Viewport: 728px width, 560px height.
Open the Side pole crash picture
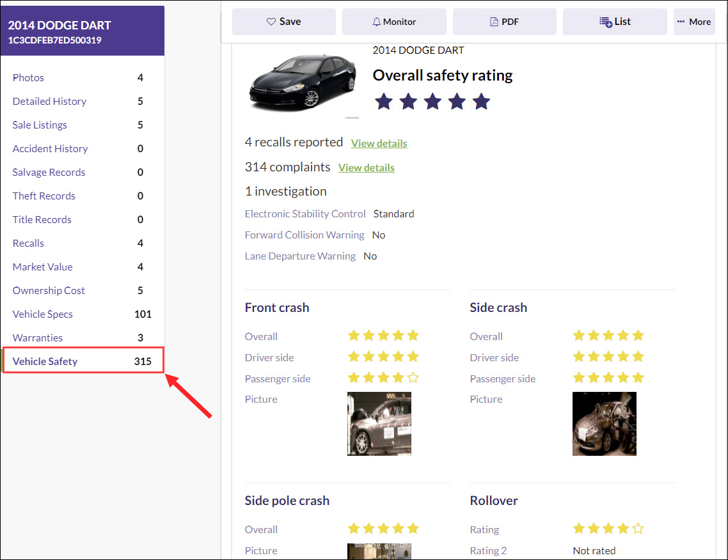[x=379, y=551]
